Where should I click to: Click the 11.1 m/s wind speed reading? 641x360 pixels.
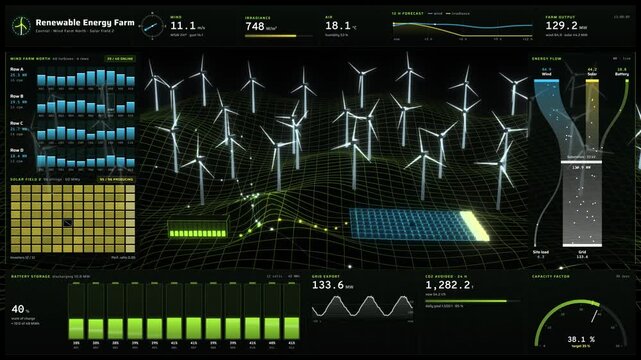coord(187,26)
